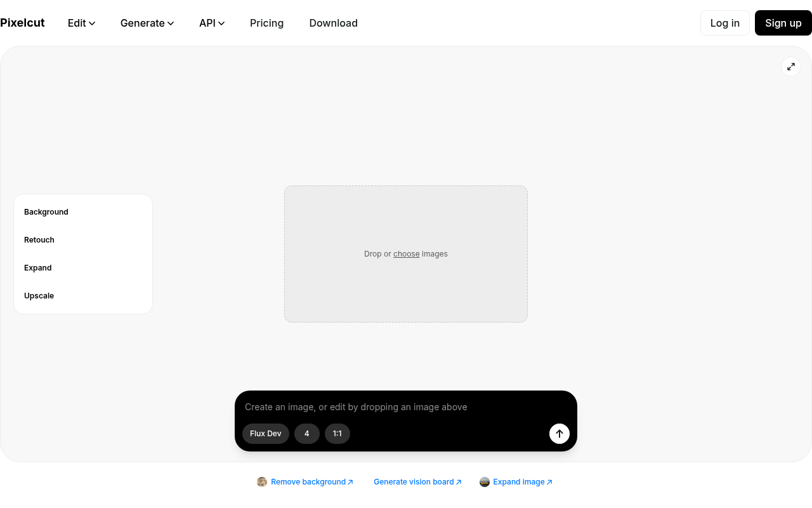Select the Upscale tool
The image size is (812, 508).
click(39, 296)
